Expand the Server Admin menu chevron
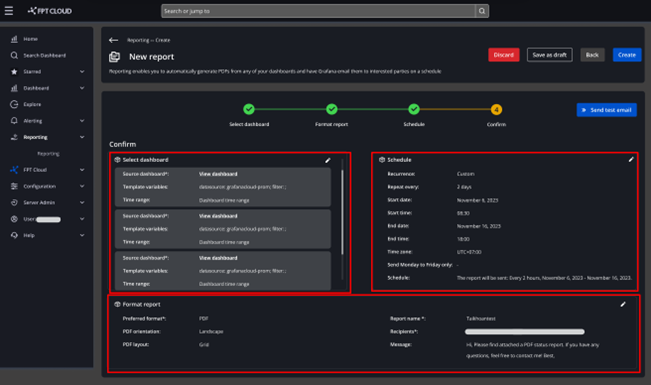 point(82,203)
